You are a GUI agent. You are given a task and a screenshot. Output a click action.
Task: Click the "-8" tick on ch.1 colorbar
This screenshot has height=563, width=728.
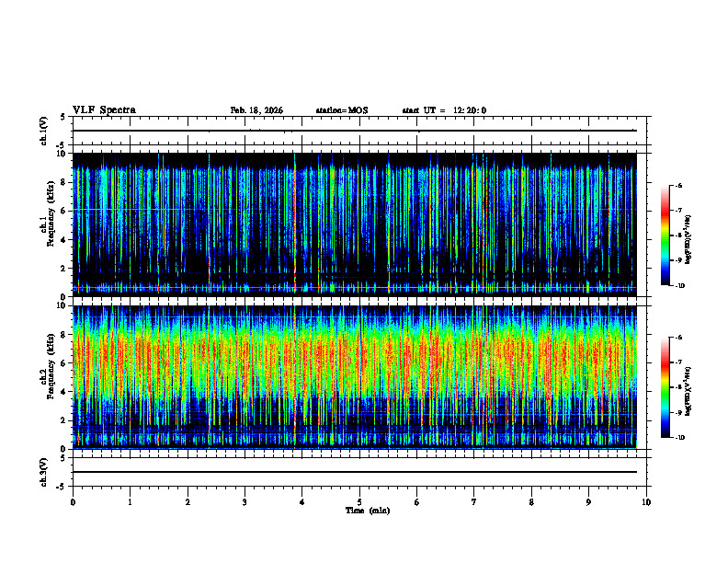[x=678, y=236]
